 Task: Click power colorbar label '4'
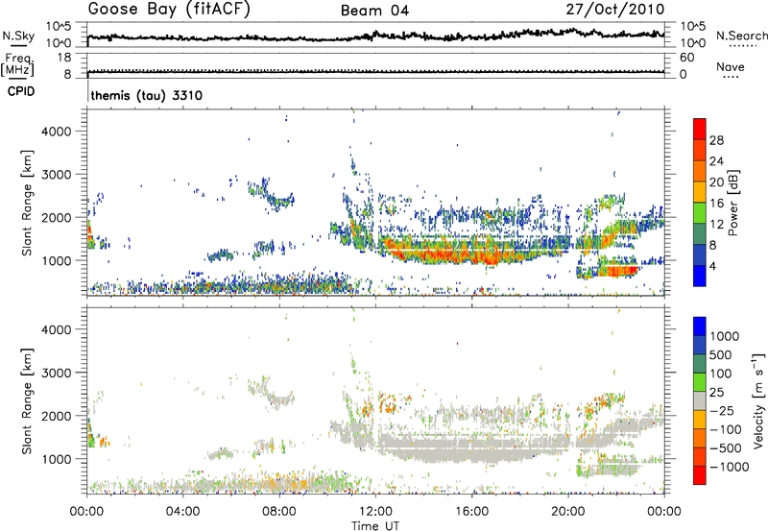coord(712,267)
